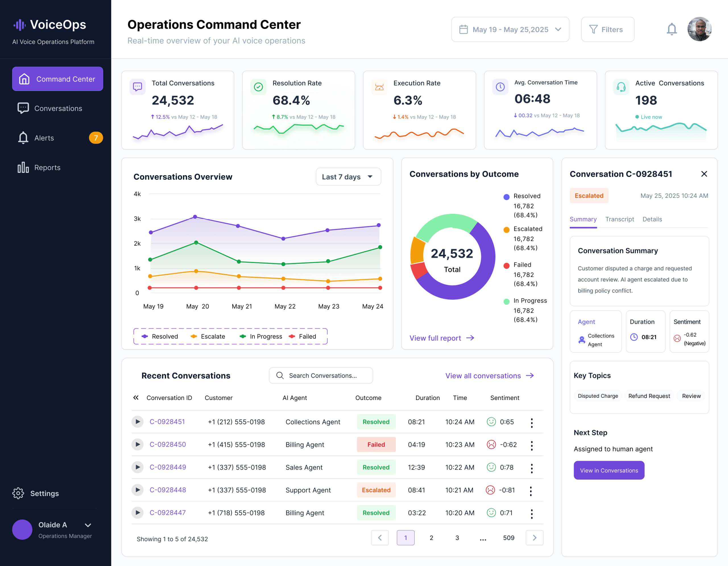This screenshot has width=728, height=566.
Task: Play conversation C-0928450 recording
Action: pyautogui.click(x=137, y=444)
